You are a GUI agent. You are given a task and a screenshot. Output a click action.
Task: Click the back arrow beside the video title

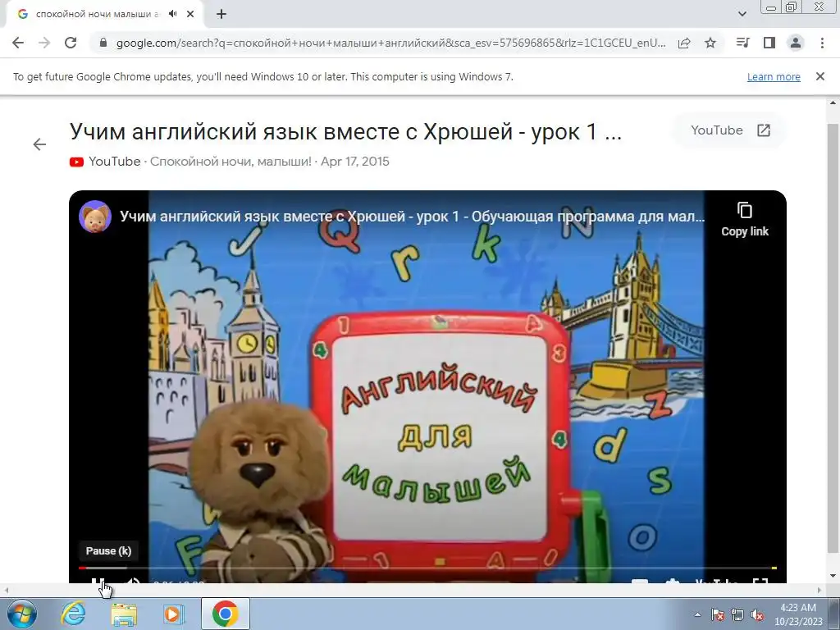click(x=39, y=144)
